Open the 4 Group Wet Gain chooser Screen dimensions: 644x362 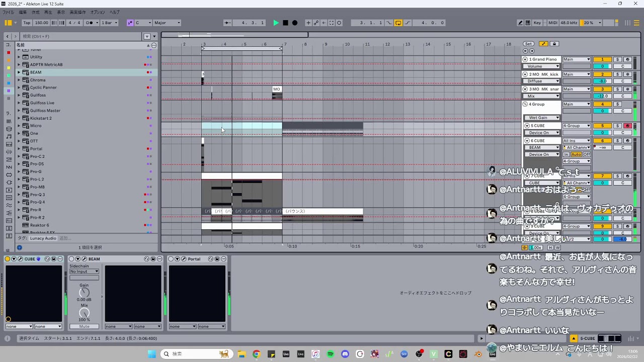click(x=541, y=118)
